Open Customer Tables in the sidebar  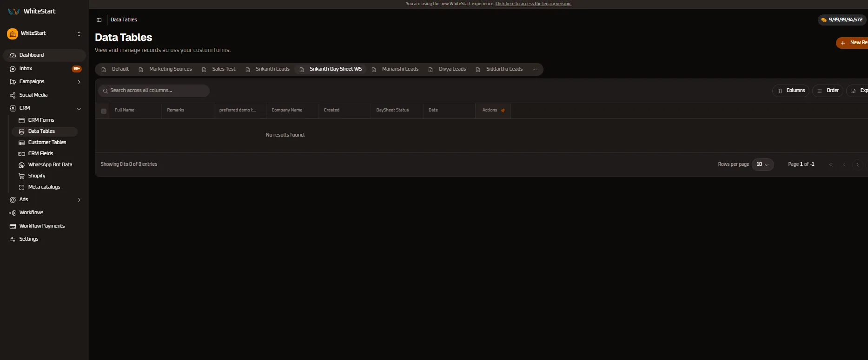tap(44, 143)
